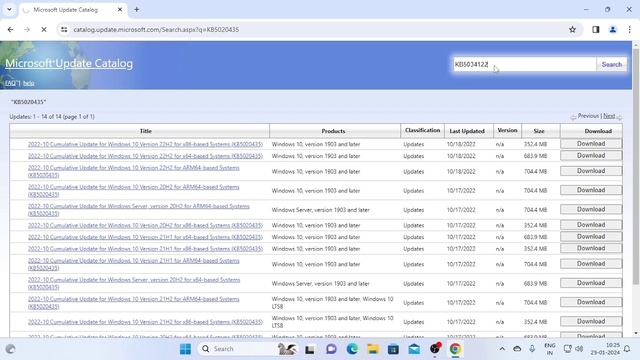
Task: Open the OneDrive cloud tray icon
Action: 517,349
